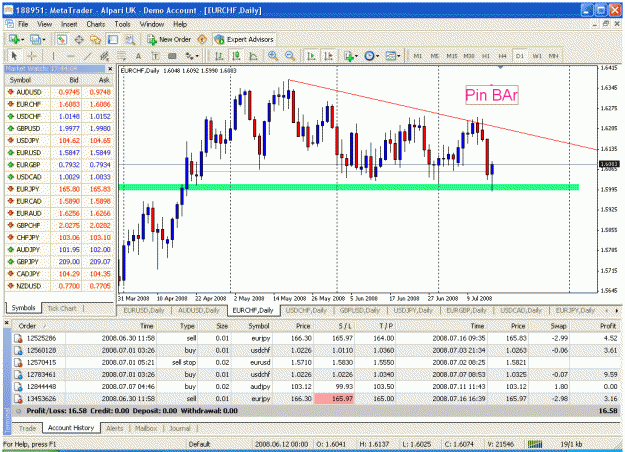Click the New Chart icon

click(x=14, y=39)
